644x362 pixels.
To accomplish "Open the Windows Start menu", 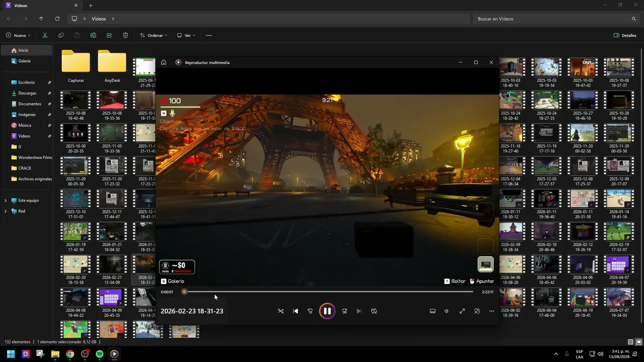I will click(x=11, y=354).
